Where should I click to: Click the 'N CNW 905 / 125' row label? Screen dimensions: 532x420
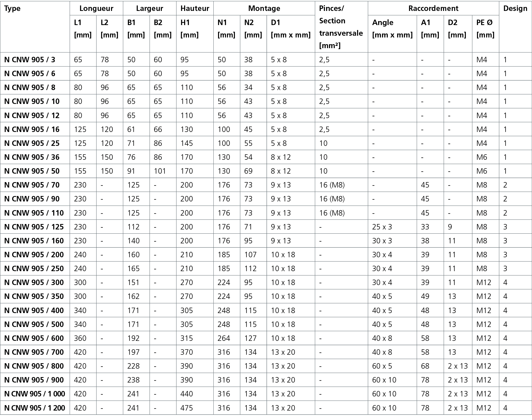pos(34,227)
